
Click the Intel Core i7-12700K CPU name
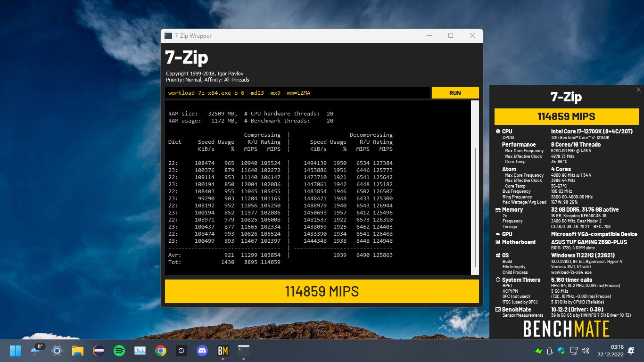[592, 132]
